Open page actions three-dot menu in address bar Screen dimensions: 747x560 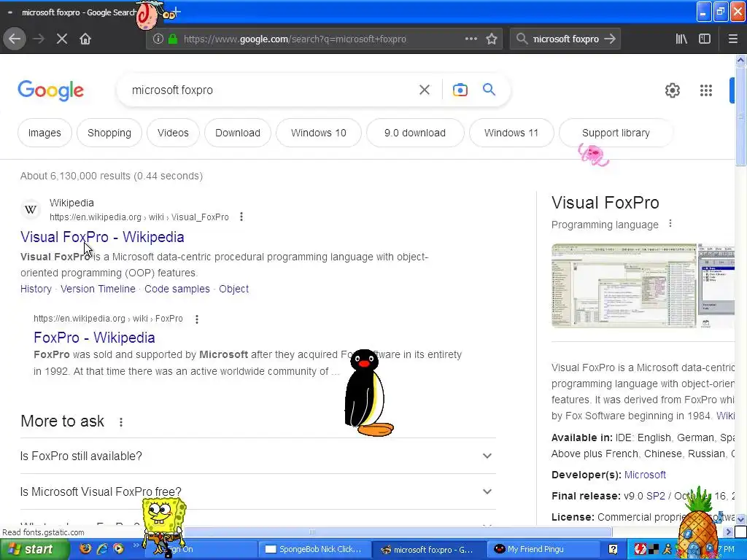pyautogui.click(x=471, y=39)
